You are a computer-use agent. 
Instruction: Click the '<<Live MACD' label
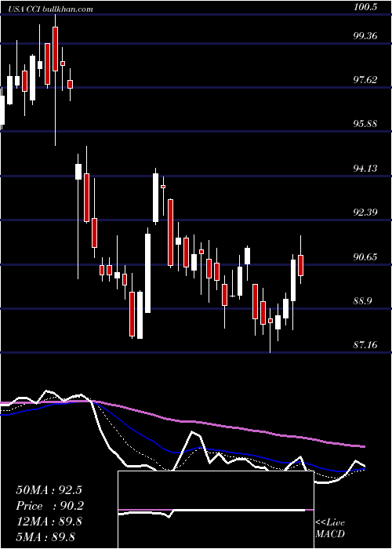pos(330,529)
